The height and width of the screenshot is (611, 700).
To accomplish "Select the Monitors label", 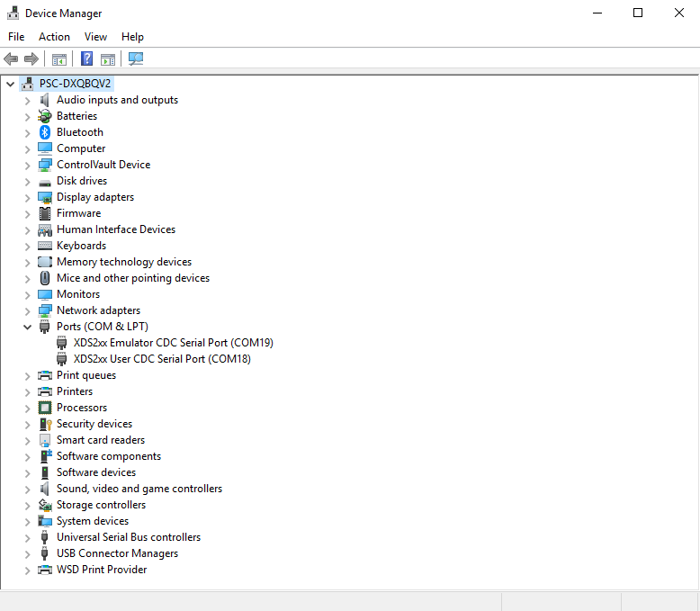I will pyautogui.click(x=78, y=294).
